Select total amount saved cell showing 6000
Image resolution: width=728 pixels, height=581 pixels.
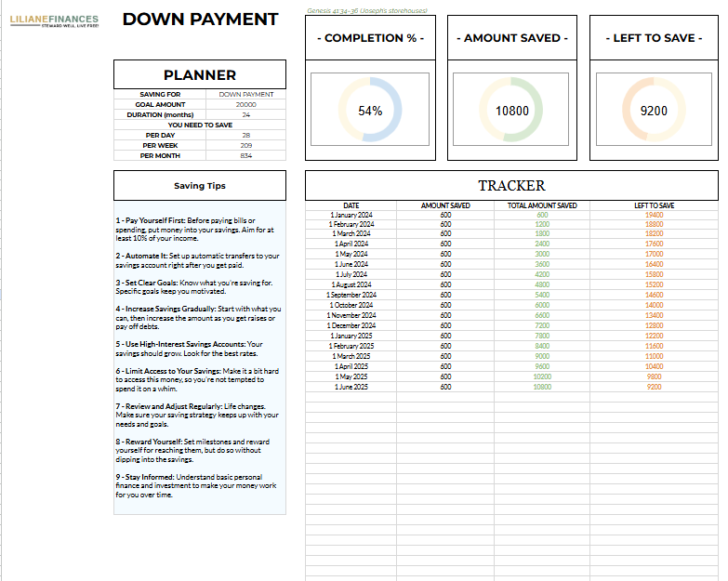pos(542,306)
